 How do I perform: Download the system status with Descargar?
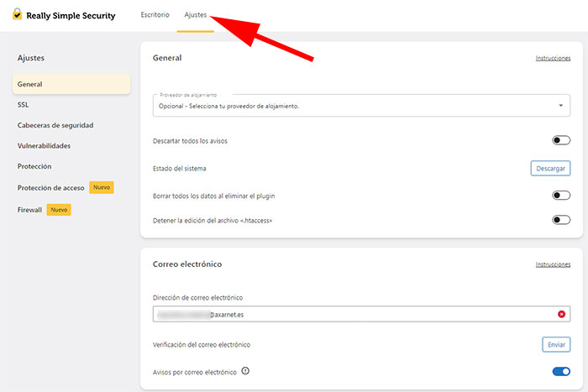coord(550,168)
